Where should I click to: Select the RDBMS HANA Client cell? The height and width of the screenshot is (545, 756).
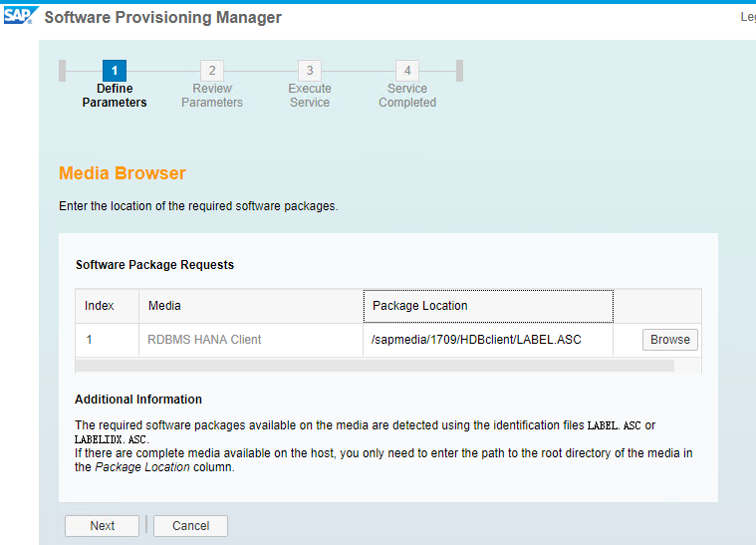click(204, 340)
